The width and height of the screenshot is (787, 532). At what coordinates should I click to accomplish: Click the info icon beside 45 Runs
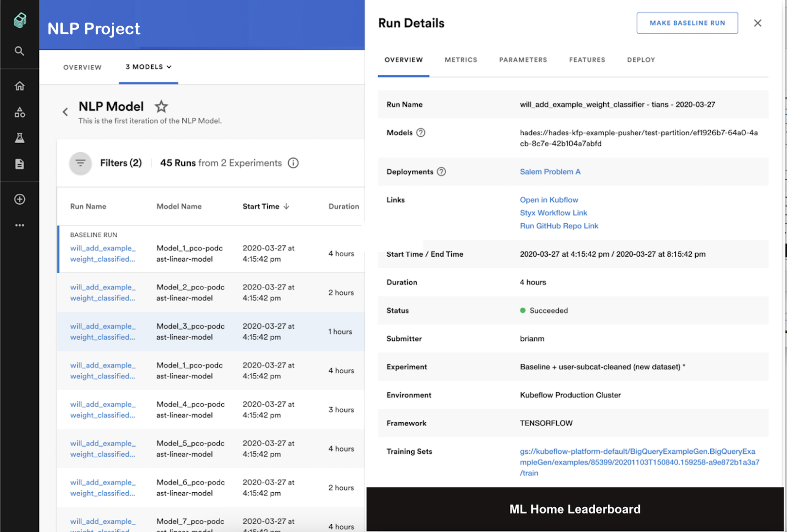[293, 163]
